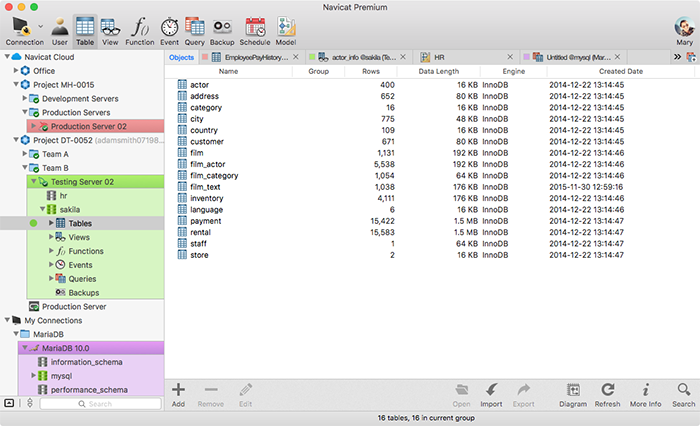Select the MariaDB 10.0 connection
Image resolution: width=700 pixels, height=426 pixels.
tap(91, 348)
